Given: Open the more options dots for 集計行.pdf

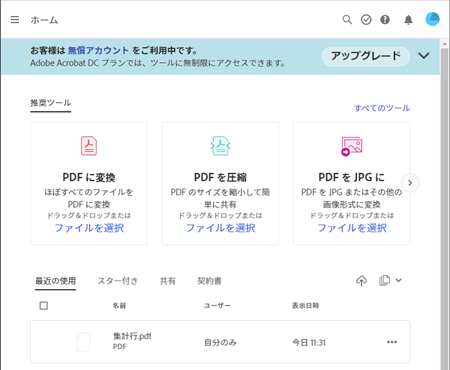Looking at the screenshot, I should (x=392, y=342).
